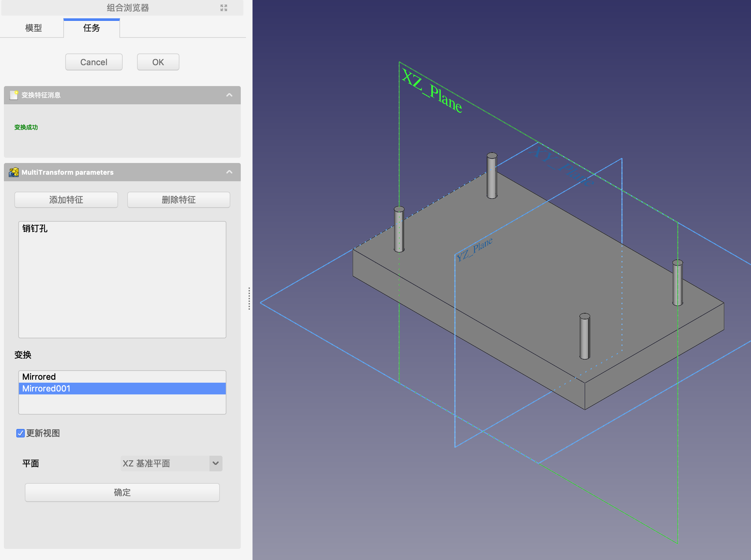Confirm with the 确定 button
751x560 pixels.
122,492
